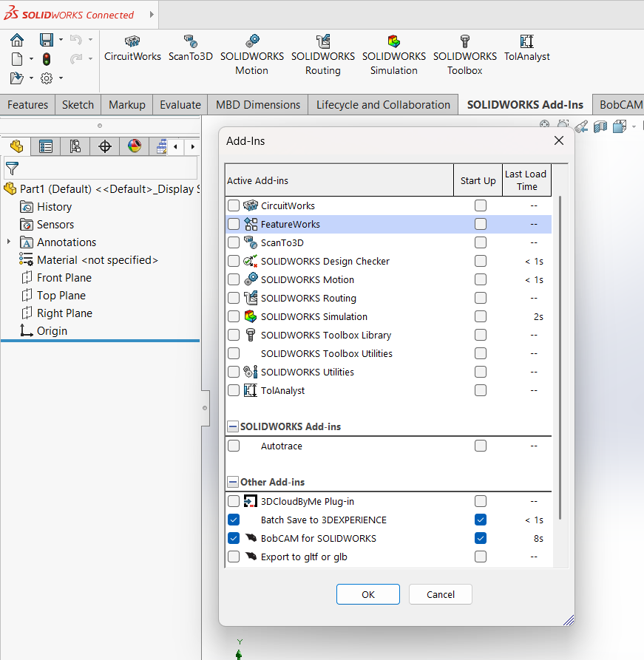Open the FeatureManager Design Tree tab
644x660 pixels.
coord(16,146)
